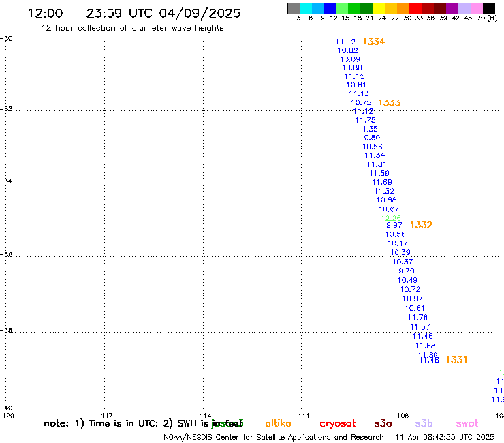
Task: Select the 11 Apr 08:43:55 UTC timestamp
Action: point(445,438)
